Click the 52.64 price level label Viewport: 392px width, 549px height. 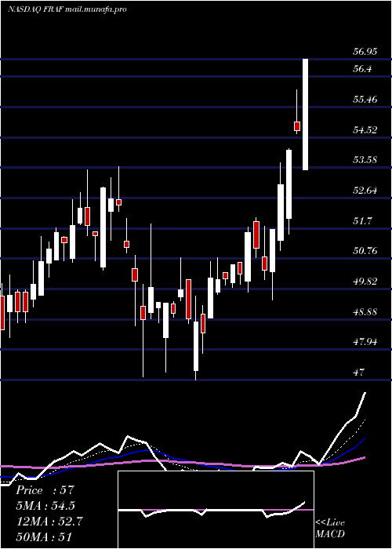tap(365, 191)
